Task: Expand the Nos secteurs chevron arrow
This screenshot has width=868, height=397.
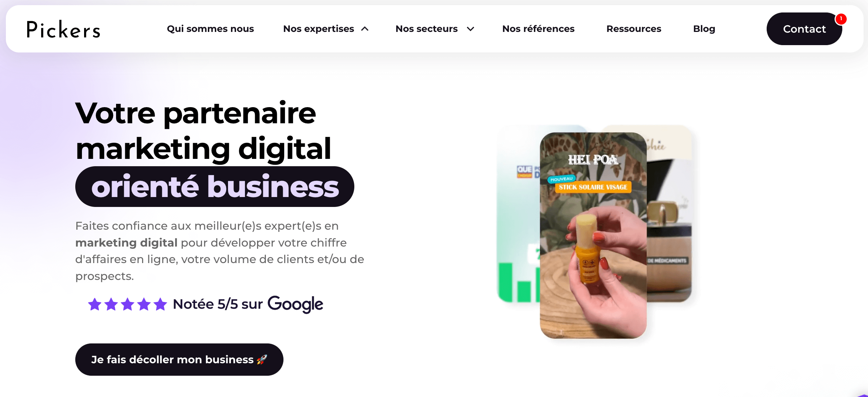Action: (470, 29)
